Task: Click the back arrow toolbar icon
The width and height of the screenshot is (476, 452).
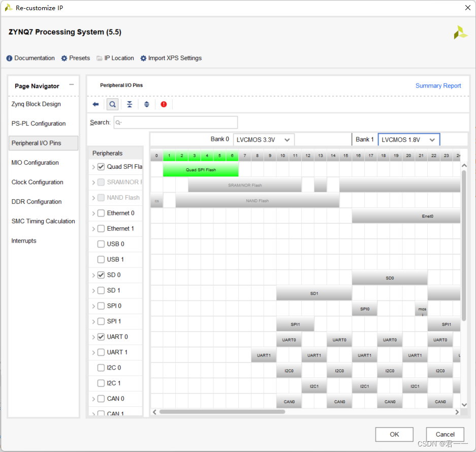Action: tap(96, 105)
